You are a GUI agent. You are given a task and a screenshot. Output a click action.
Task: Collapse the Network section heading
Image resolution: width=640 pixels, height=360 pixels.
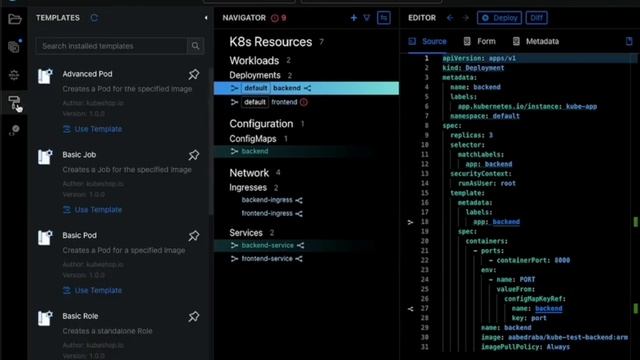[x=249, y=173]
